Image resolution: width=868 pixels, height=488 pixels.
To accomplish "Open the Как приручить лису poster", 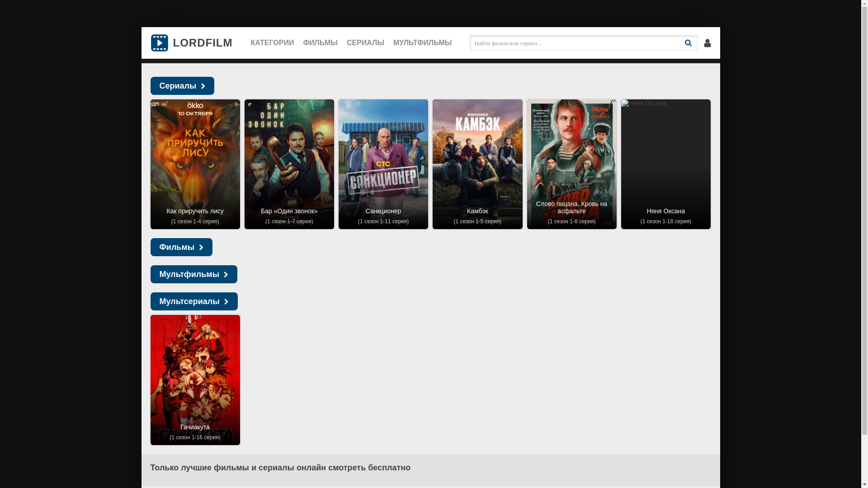I will click(195, 164).
